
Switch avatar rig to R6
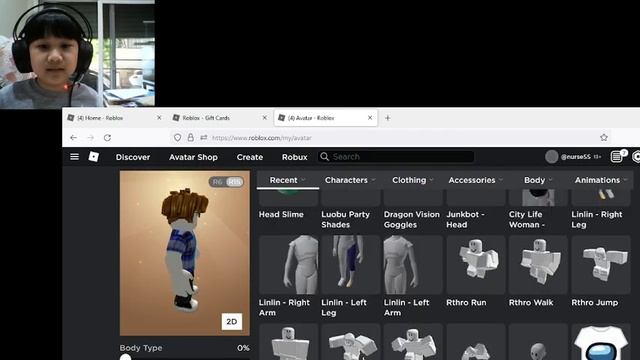click(x=218, y=182)
